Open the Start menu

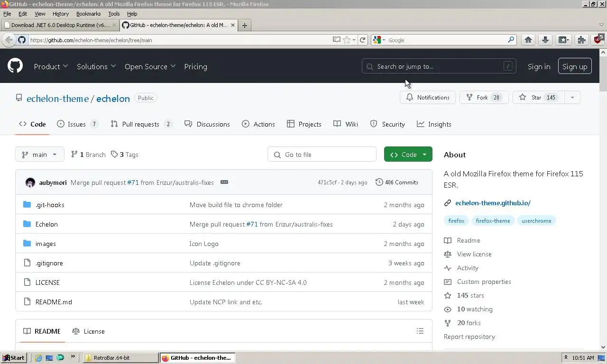(13, 358)
